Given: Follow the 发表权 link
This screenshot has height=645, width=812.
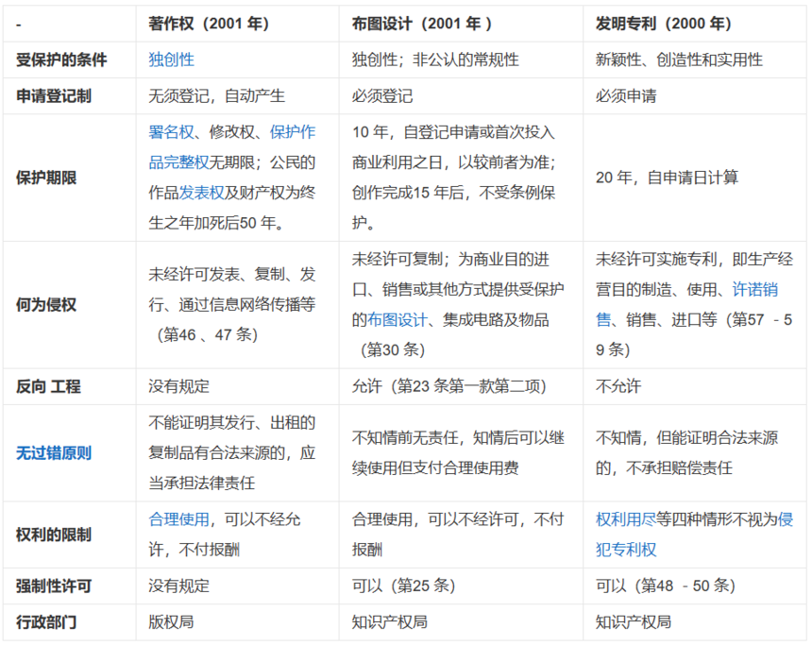Looking at the screenshot, I should pos(201,193).
